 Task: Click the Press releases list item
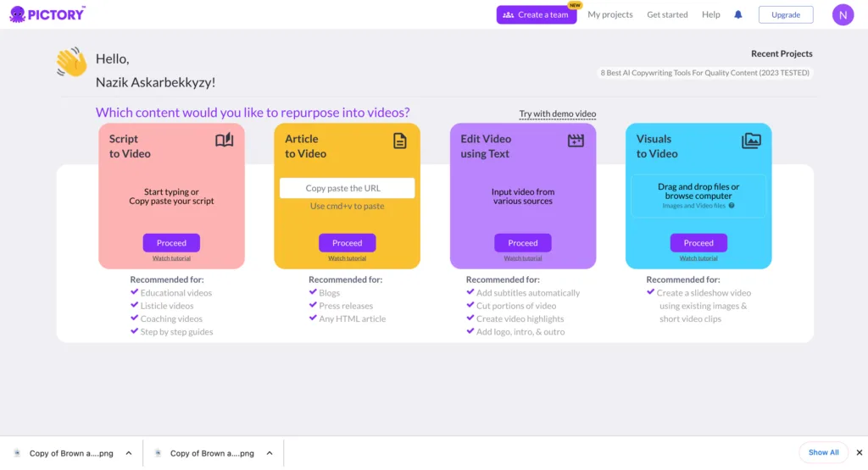346,306
